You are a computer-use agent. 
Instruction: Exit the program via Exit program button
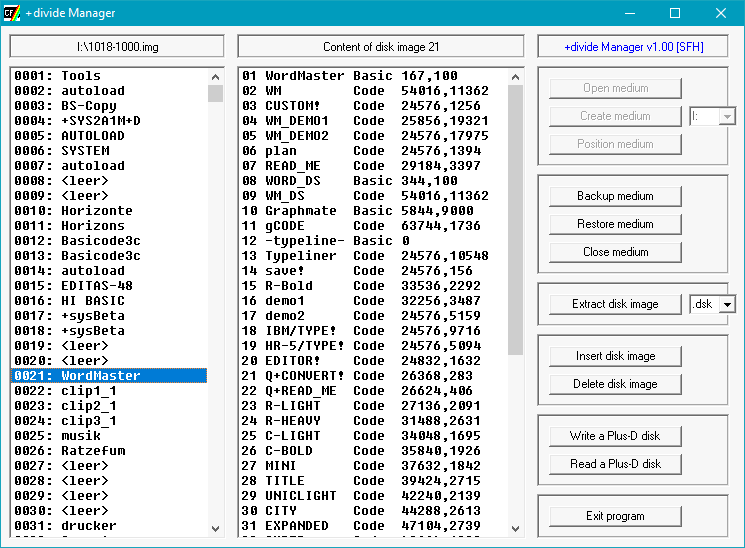[615, 516]
